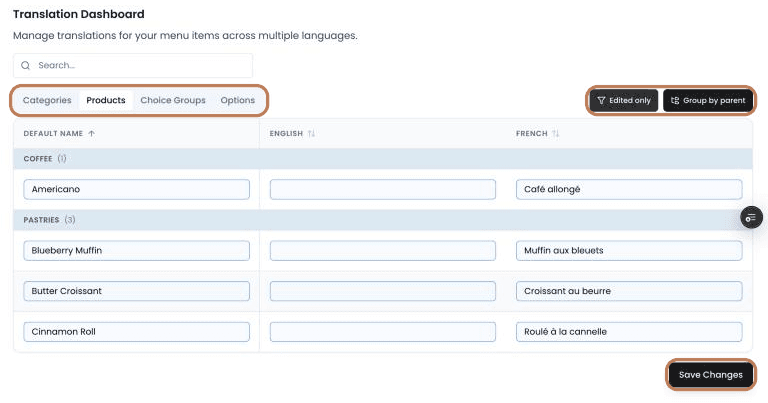
Task: Edit the Café allongé French field
Action: tap(629, 189)
